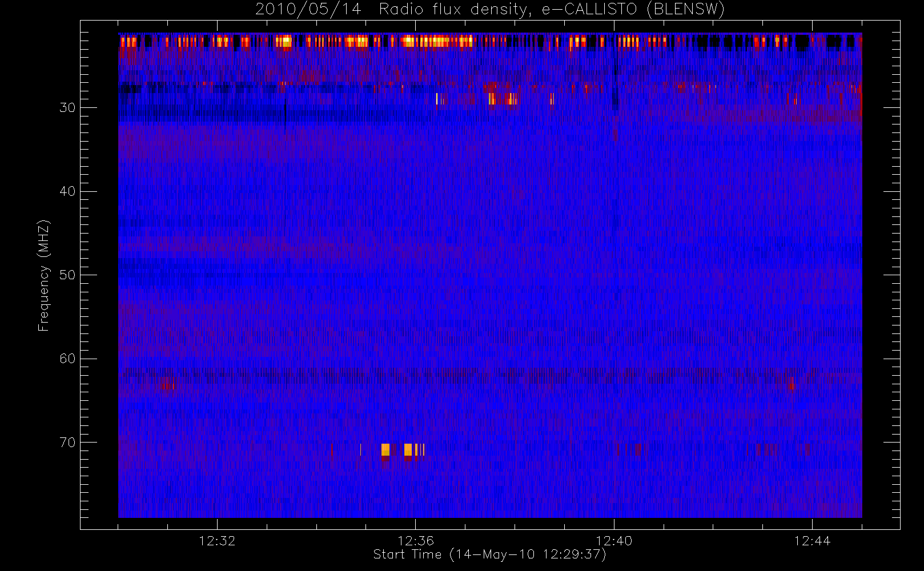This screenshot has width=924, height=571.
Task: Select the 40 MHz frequency tick label
Action: [67, 191]
